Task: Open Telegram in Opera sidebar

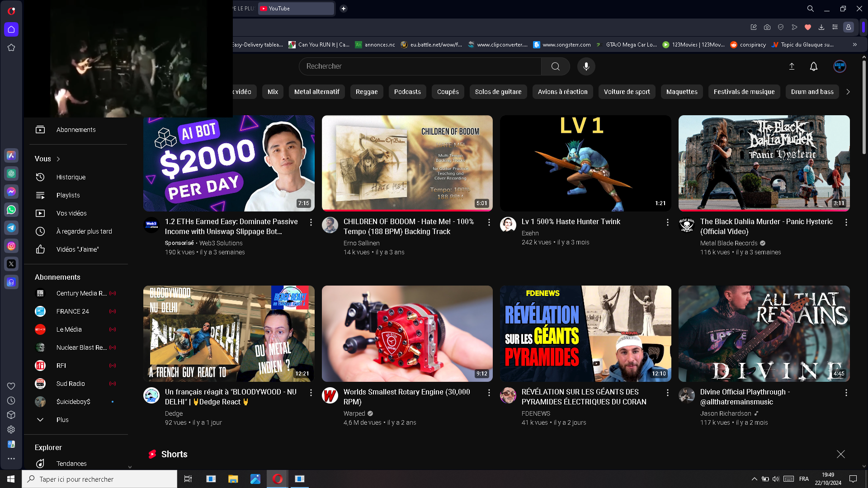Action: pos(11,228)
